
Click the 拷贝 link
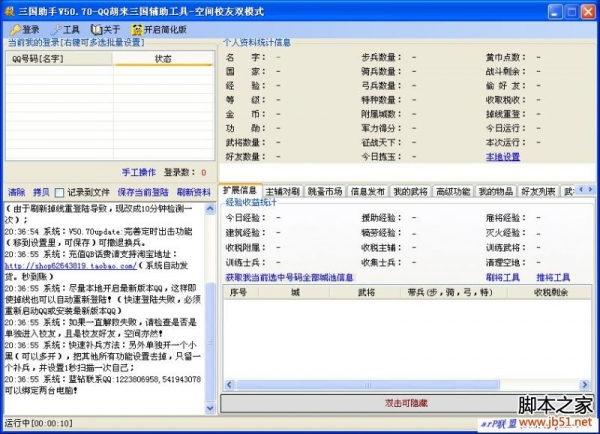(41, 192)
